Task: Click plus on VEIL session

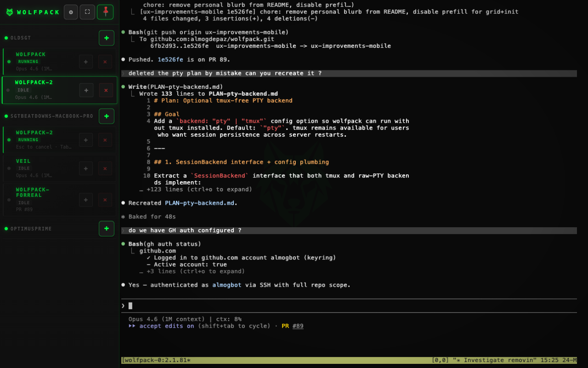Action: pyautogui.click(x=86, y=168)
